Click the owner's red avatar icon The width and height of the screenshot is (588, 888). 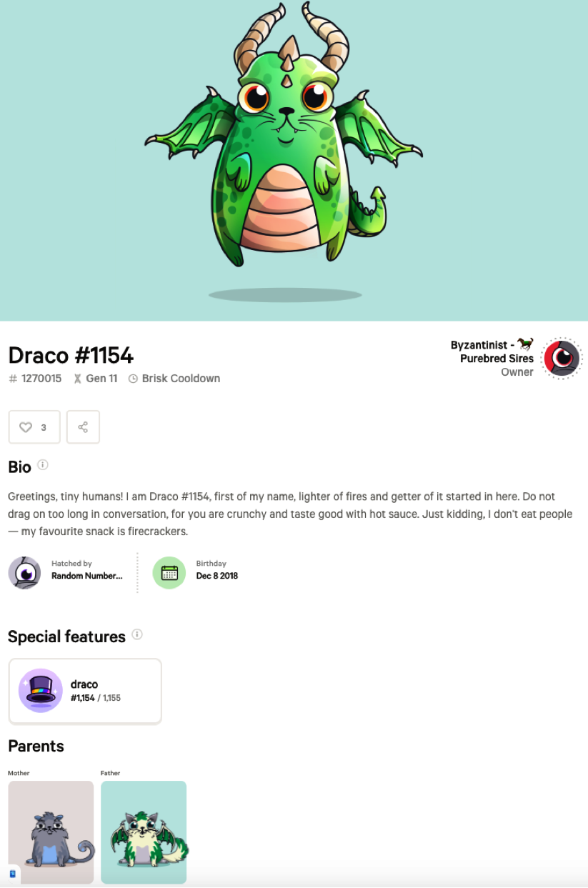pyautogui.click(x=562, y=358)
